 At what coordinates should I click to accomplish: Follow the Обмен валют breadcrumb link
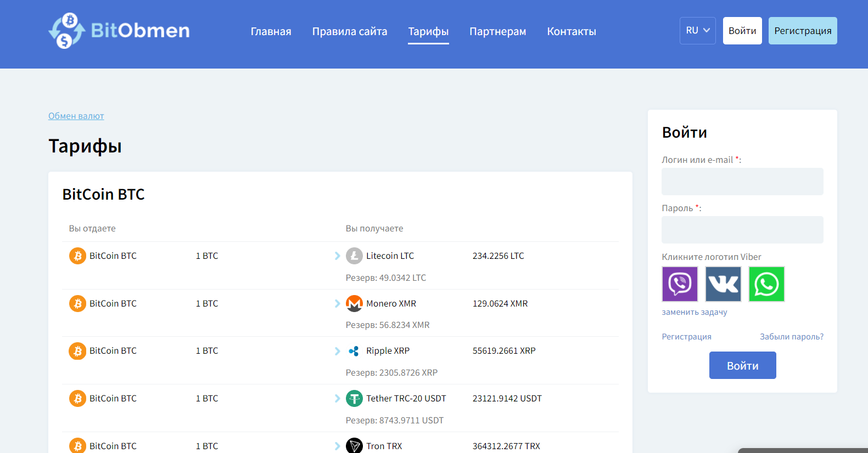[76, 116]
